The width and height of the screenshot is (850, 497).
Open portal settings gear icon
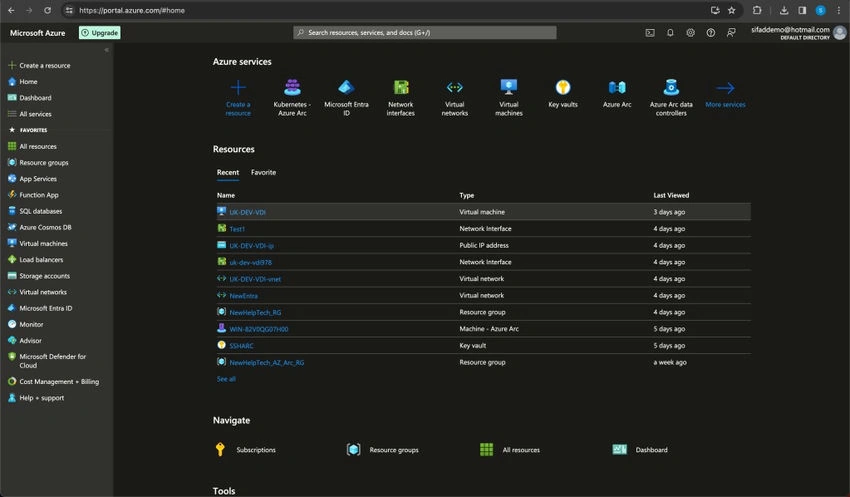coord(690,33)
